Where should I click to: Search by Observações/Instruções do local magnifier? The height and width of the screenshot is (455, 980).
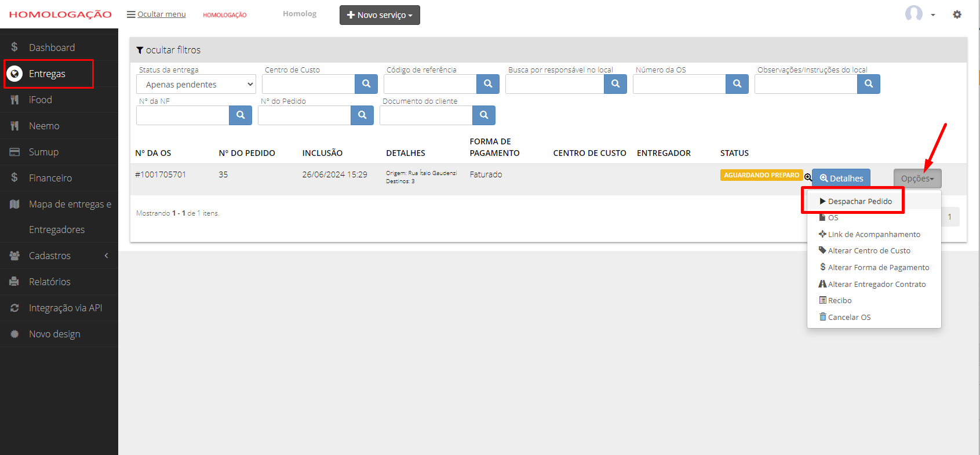click(869, 84)
